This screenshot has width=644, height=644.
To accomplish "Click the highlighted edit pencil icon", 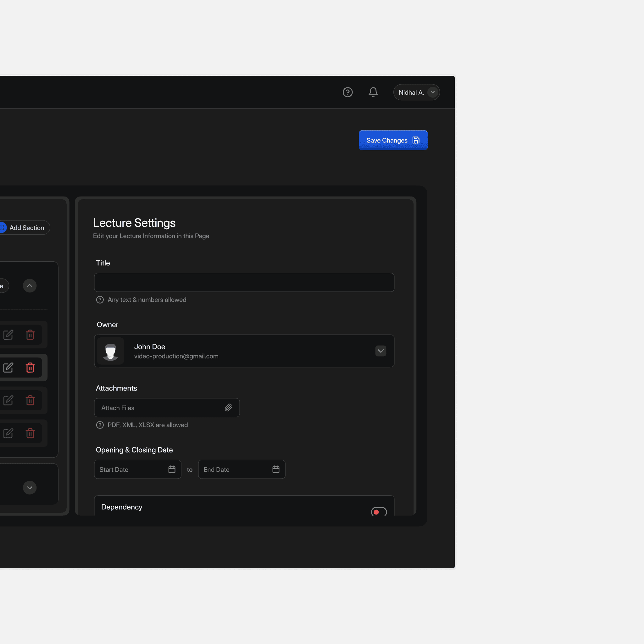I will pos(8,367).
